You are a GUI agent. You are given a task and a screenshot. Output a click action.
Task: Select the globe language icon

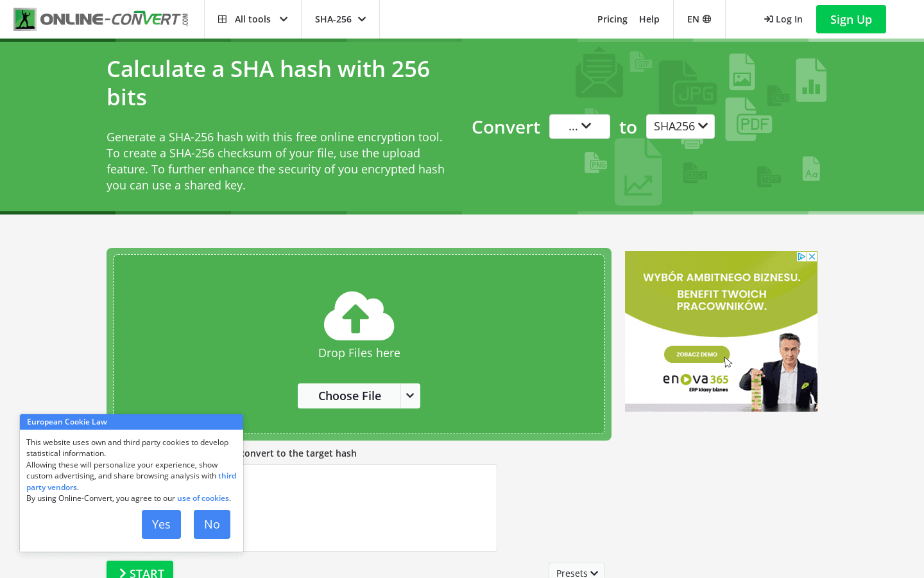[x=708, y=19]
